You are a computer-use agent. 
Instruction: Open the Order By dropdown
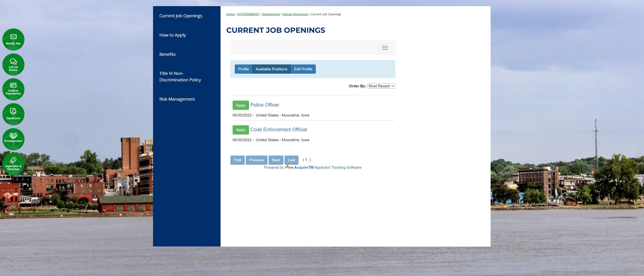click(381, 86)
